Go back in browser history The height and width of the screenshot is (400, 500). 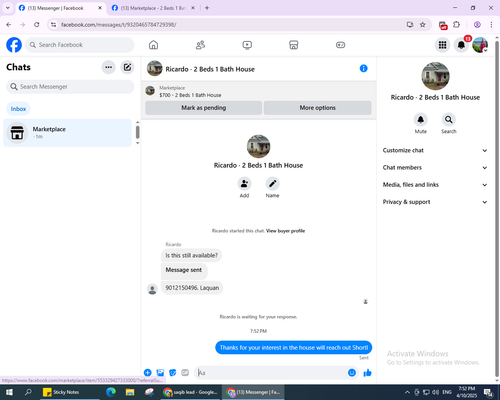coord(9,25)
